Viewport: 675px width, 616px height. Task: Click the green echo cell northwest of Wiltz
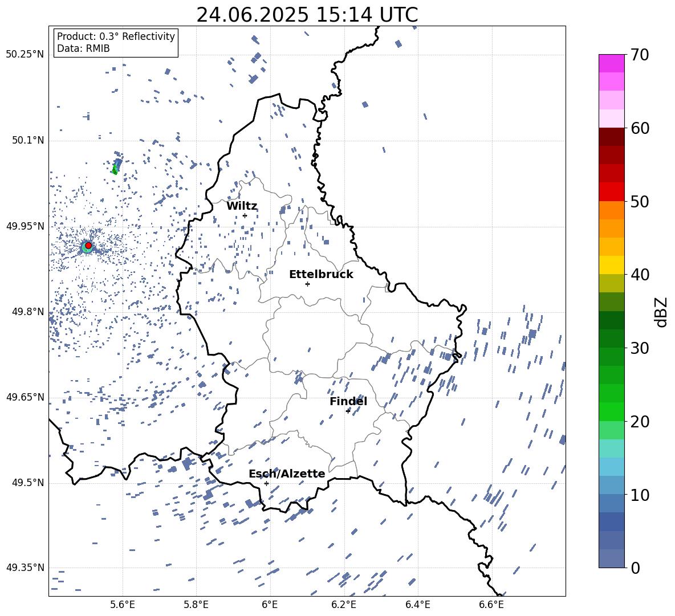tap(115, 169)
